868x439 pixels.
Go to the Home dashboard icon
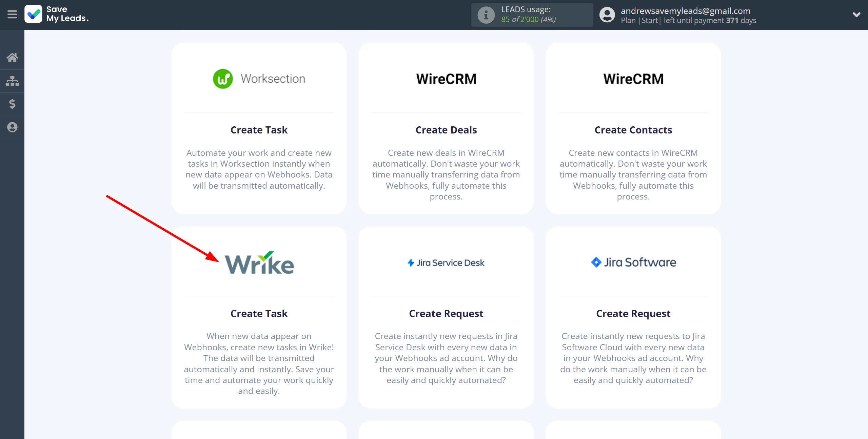coord(12,58)
